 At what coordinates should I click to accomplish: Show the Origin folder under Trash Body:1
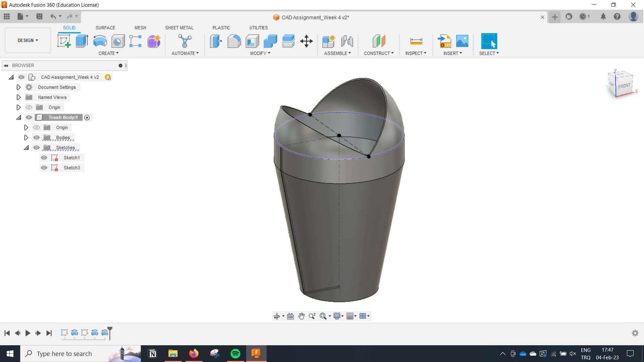pyautogui.click(x=37, y=127)
